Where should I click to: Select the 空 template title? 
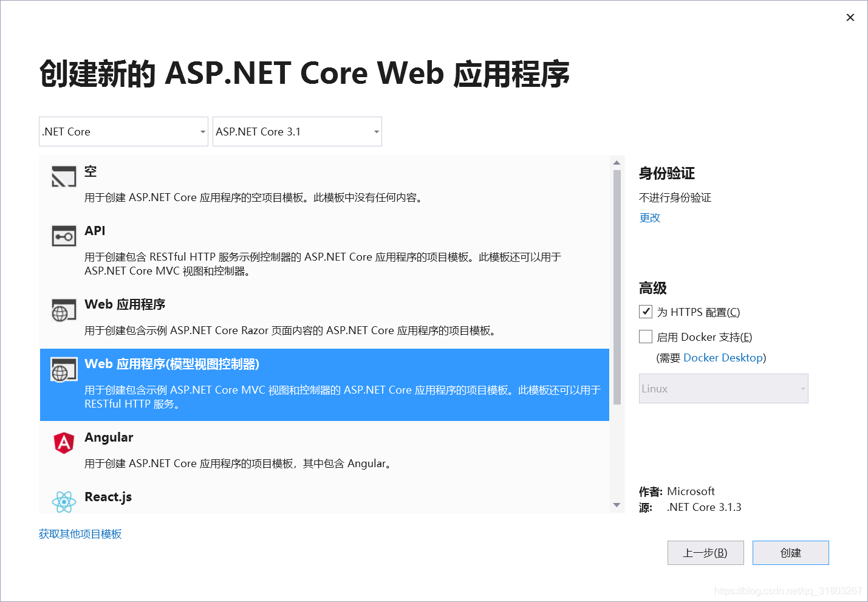point(91,171)
